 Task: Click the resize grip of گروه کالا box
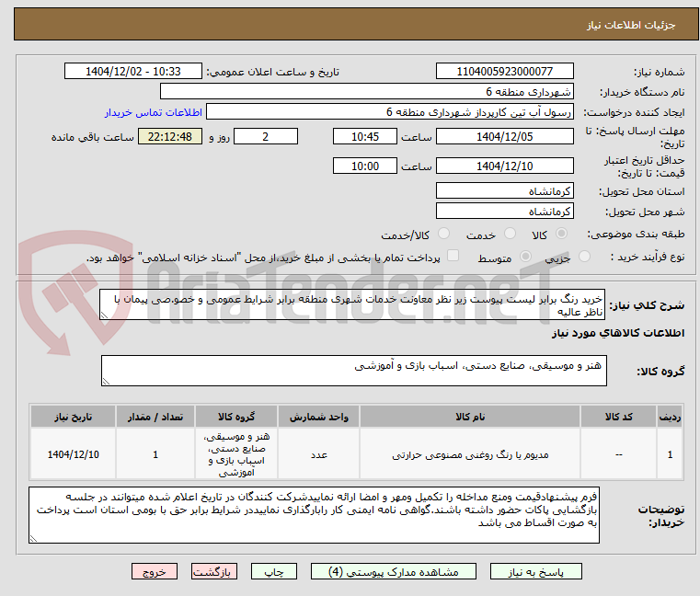point(106,382)
